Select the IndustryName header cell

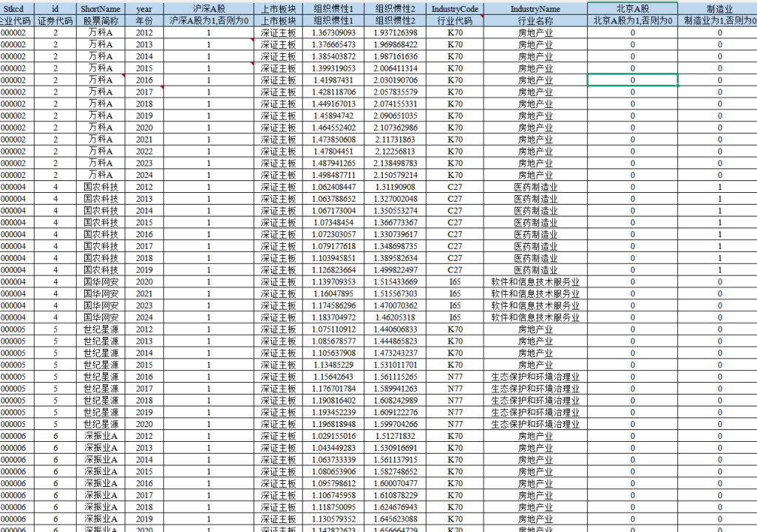click(x=535, y=8)
